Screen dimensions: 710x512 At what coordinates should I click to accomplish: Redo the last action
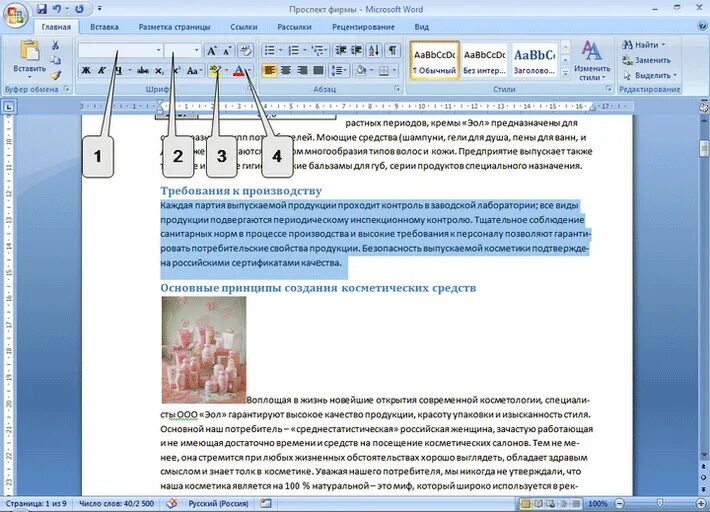point(79,9)
